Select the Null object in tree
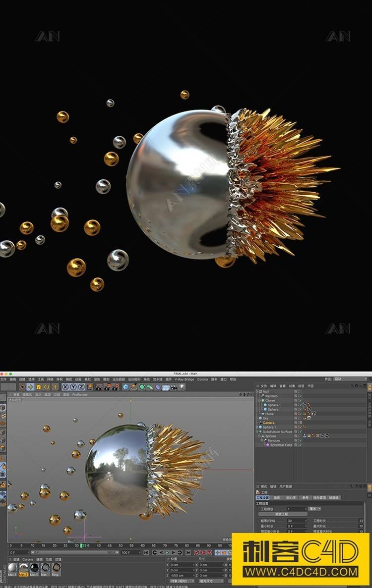 266,391
